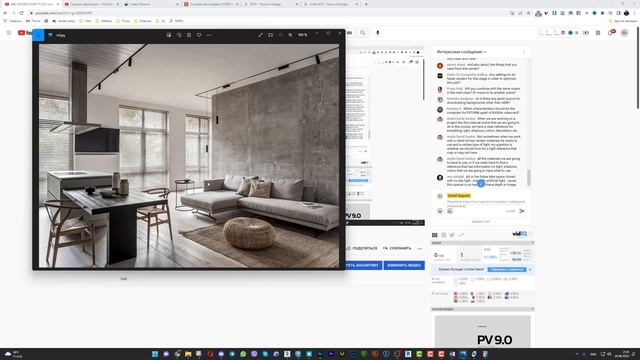640x360 pixels.
Task: Click the vidIQ logo in the sidebar panel
Action: [x=520, y=234]
